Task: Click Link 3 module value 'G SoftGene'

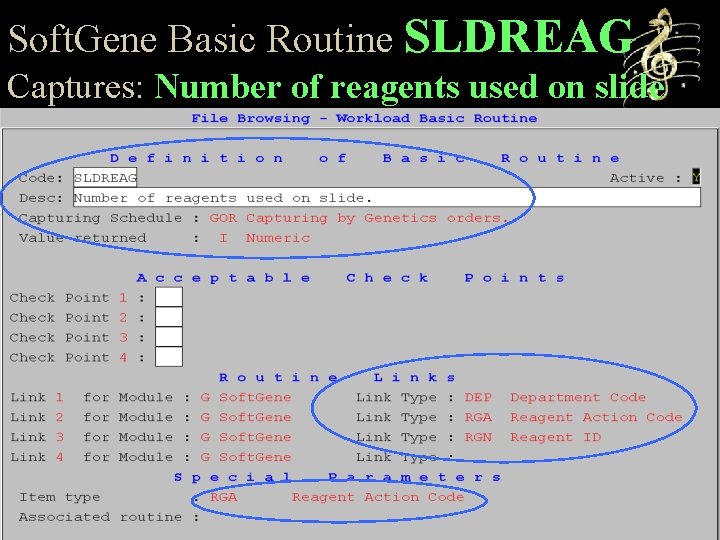Action: pos(246,437)
